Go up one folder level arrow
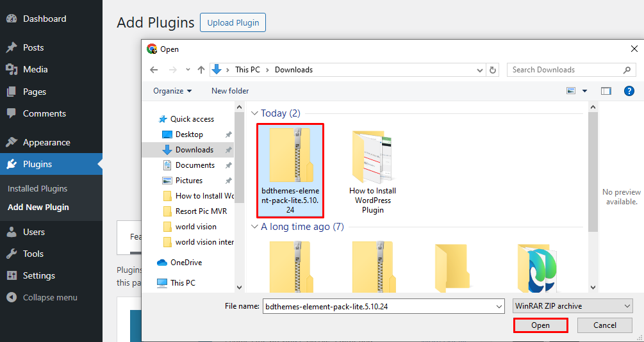Image resolution: width=644 pixels, height=342 pixels. coord(201,70)
